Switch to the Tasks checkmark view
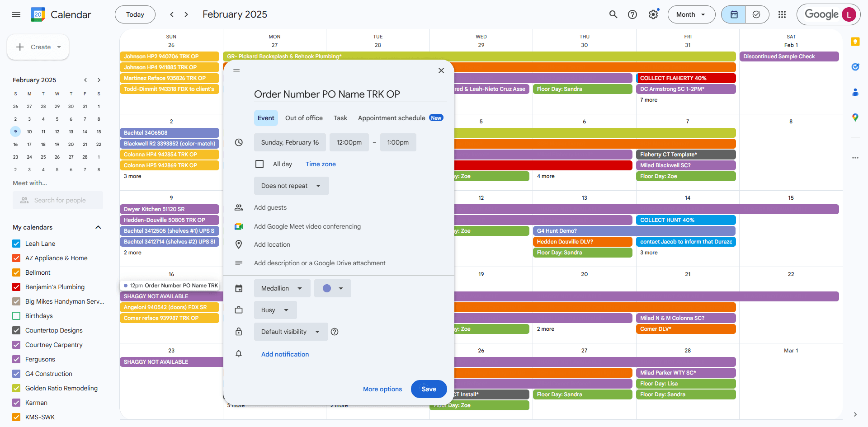The image size is (868, 427). 757,14
